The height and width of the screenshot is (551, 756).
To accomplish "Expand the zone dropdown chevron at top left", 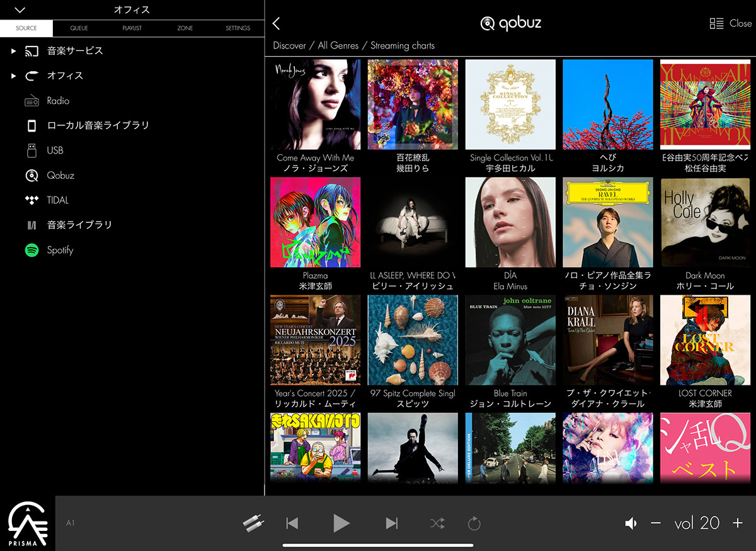I will 20,10.
